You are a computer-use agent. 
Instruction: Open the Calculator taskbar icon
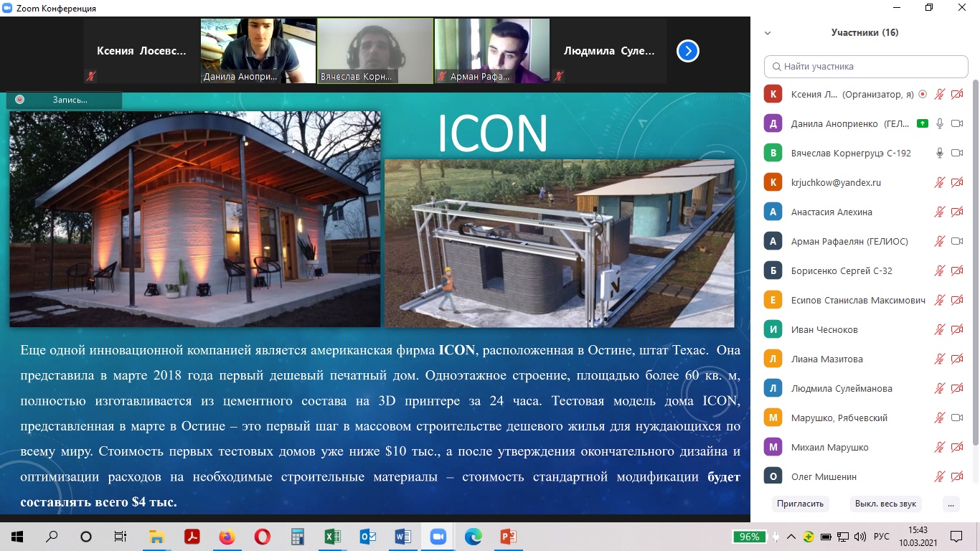(x=297, y=537)
